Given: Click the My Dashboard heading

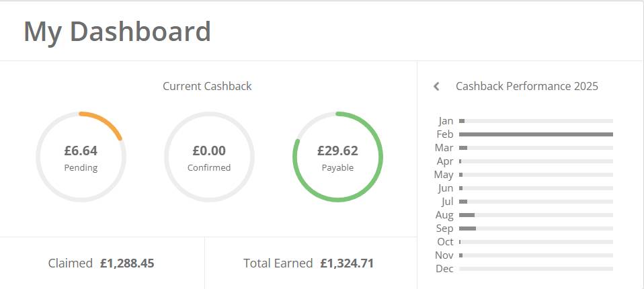Looking at the screenshot, I should tap(117, 32).
